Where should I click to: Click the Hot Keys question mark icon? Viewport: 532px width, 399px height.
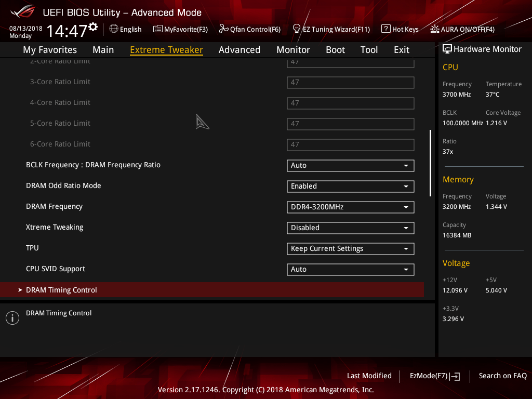386,29
